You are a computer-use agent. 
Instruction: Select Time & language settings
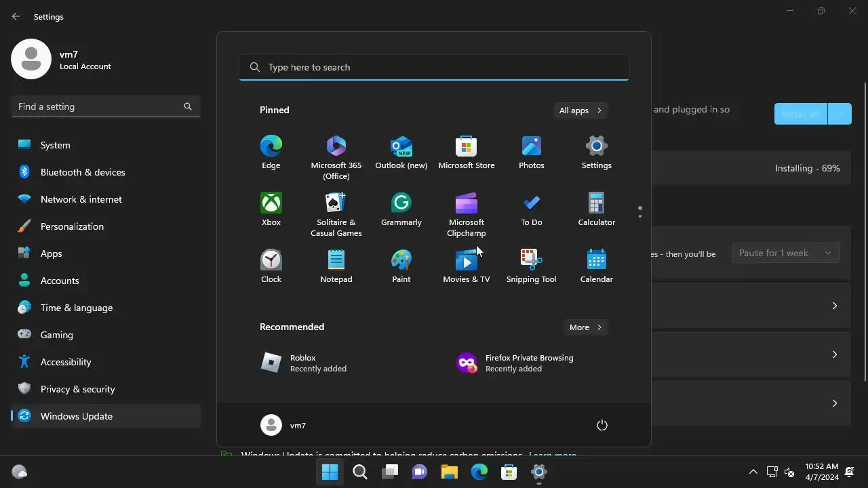(x=105, y=308)
